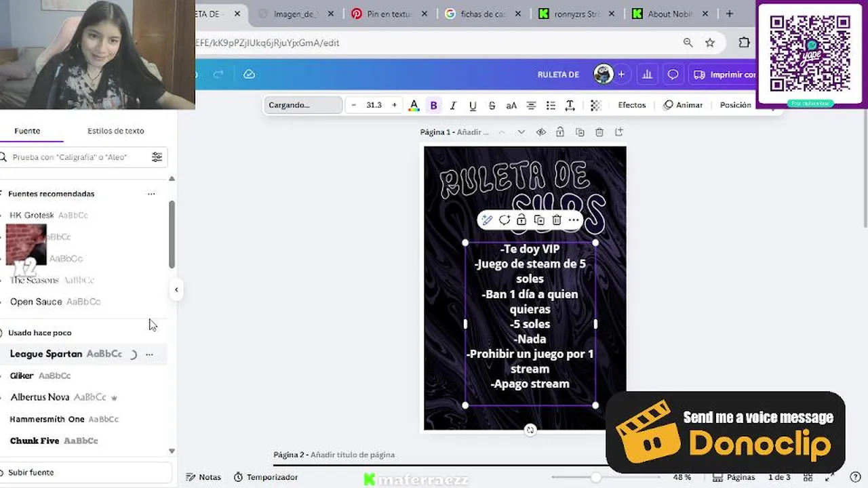The image size is (868, 488).
Task: Open Fuentes recomendadas more menu
Action: 151,194
